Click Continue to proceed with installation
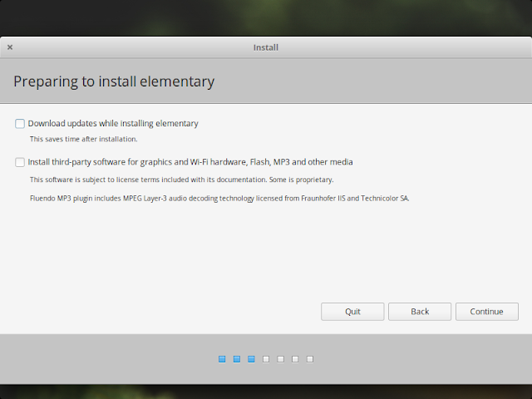Viewport: 532px width, 399px height. tap(487, 312)
